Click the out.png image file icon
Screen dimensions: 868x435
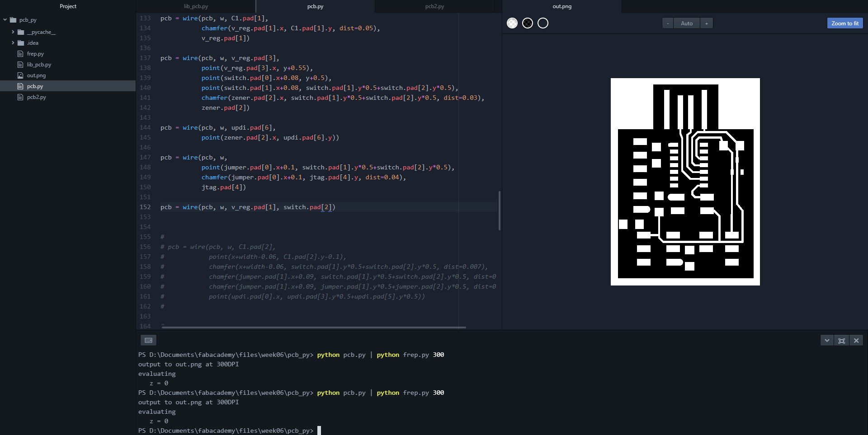(x=20, y=75)
